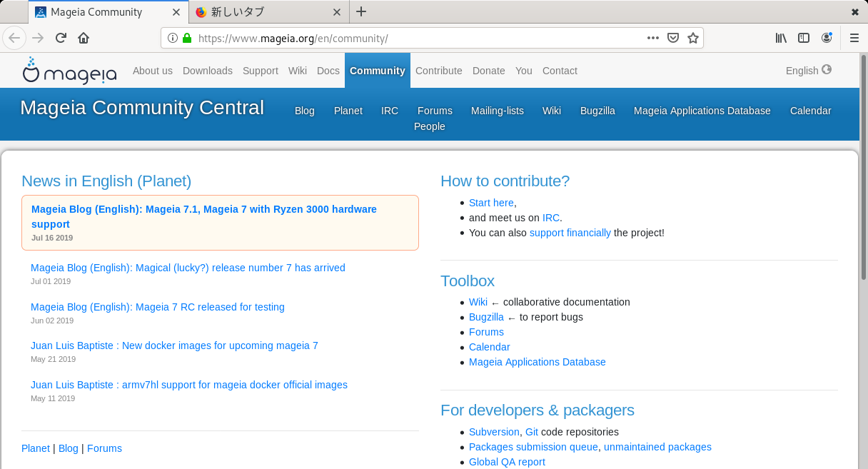This screenshot has height=469, width=868.
Task: Open Docs in top navigation
Action: [x=328, y=71]
